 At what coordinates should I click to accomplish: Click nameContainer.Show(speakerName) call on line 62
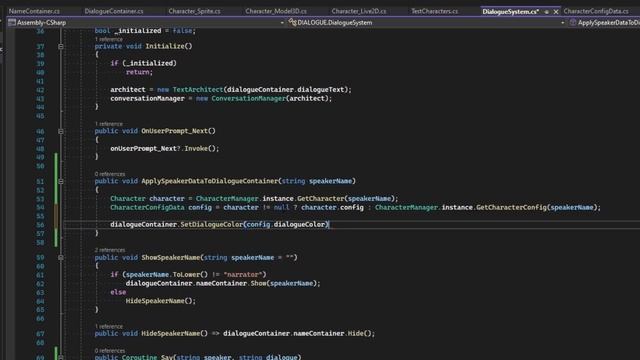click(x=258, y=283)
